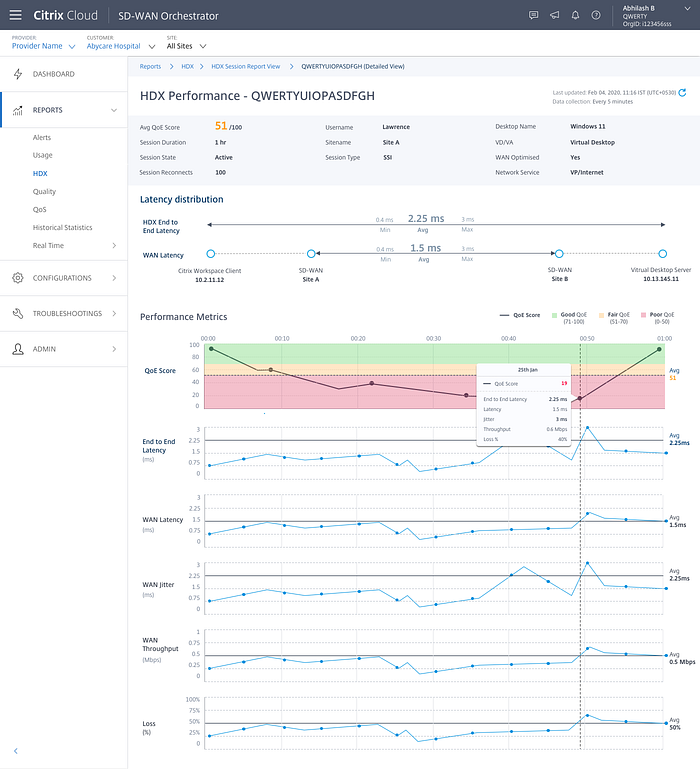Click the help question mark icon
This screenshot has width=700, height=769.
(596, 15)
